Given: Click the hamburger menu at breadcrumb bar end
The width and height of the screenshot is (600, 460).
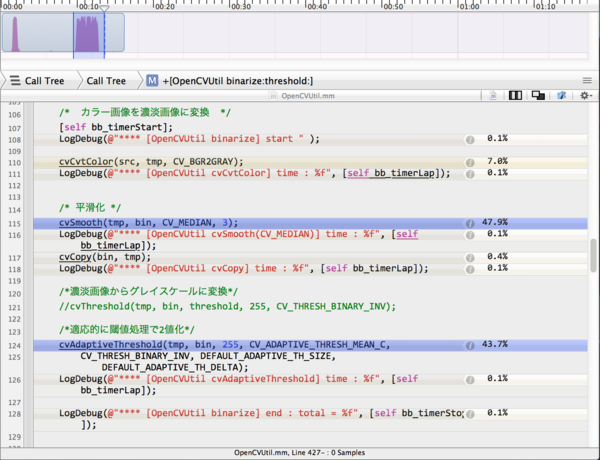Looking at the screenshot, I should pyautogui.click(x=587, y=80).
